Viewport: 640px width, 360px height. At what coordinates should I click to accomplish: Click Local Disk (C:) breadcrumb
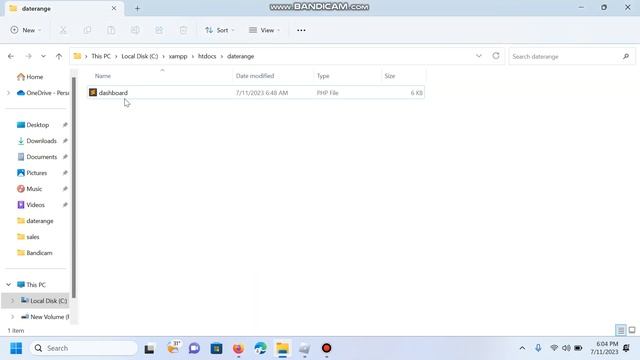click(x=140, y=56)
